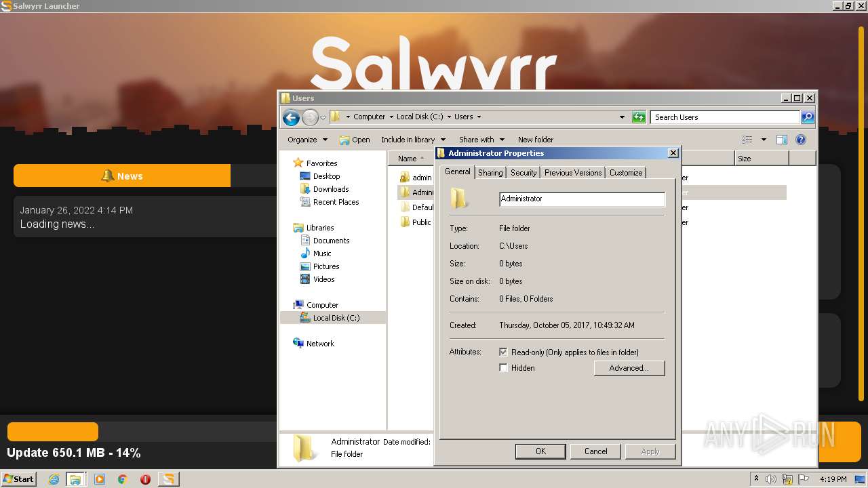Toggle the preview pane icon
This screenshot has height=488, width=868.
[781, 140]
